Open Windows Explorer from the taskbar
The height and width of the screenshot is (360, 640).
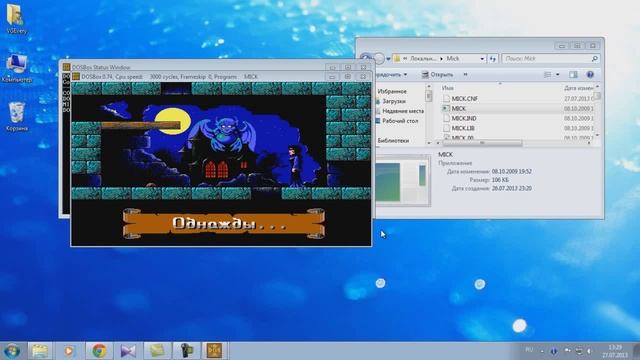40,351
